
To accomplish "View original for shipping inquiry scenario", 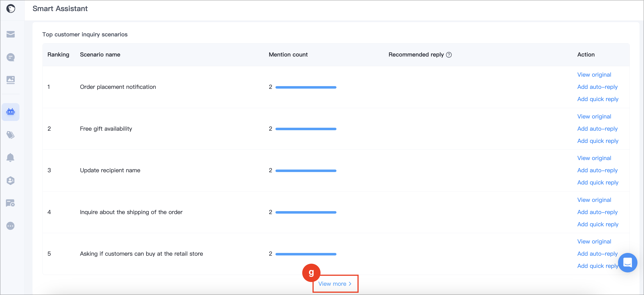I will pyautogui.click(x=594, y=200).
